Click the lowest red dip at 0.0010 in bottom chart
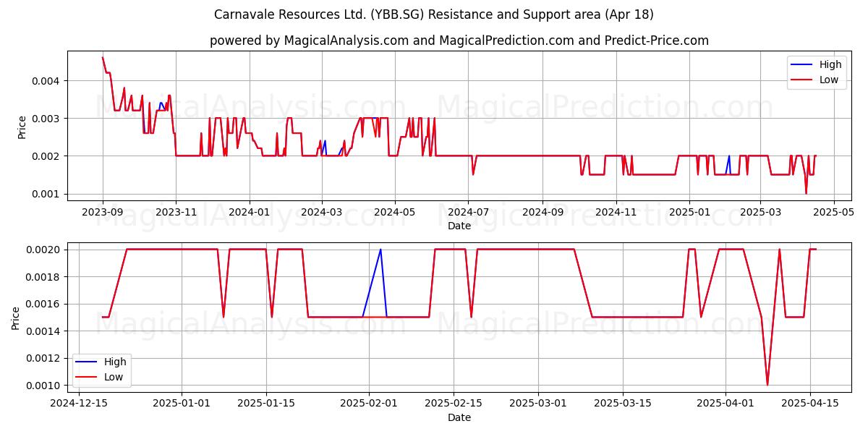 point(767,385)
